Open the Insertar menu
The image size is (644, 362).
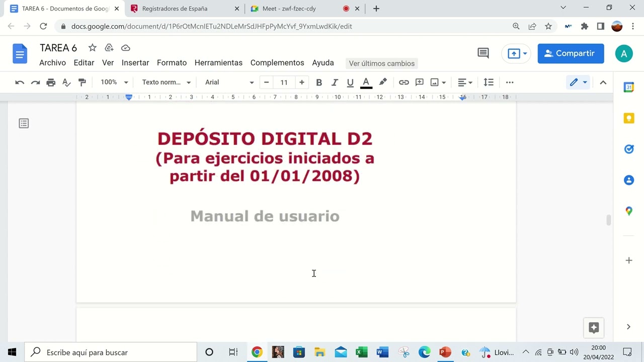(135, 63)
